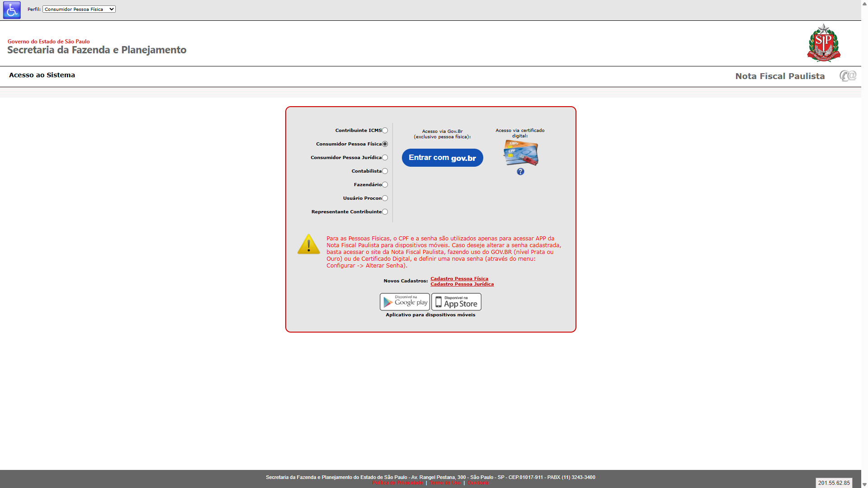This screenshot has height=488, width=868.
Task: Choose the Usuário Procon radio button
Action: (385, 198)
